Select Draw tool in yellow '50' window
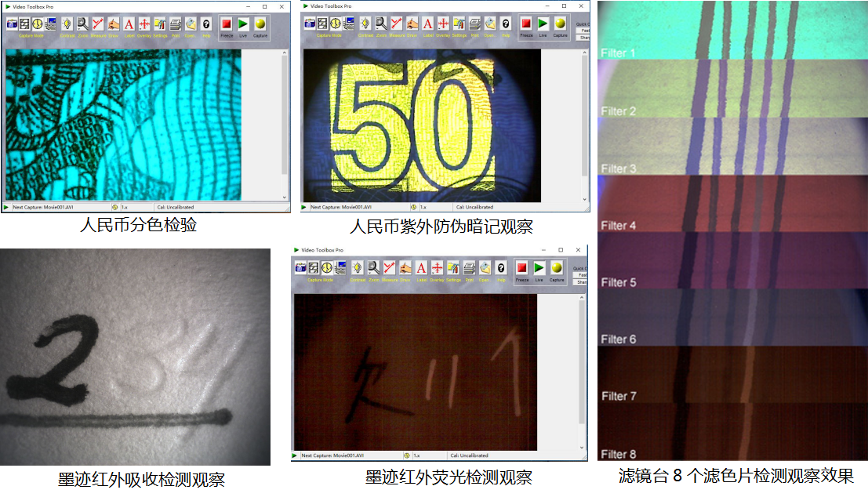The height and width of the screenshot is (497, 868). click(412, 24)
